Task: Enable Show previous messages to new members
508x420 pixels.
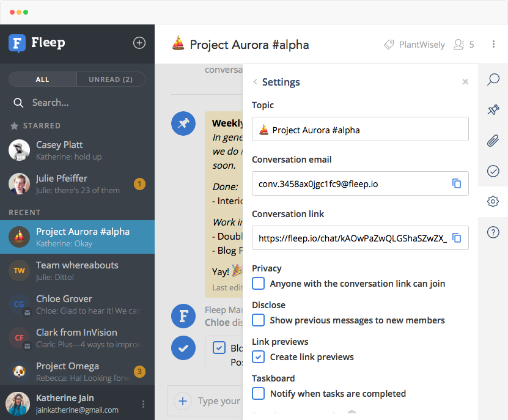Action: pyautogui.click(x=258, y=320)
